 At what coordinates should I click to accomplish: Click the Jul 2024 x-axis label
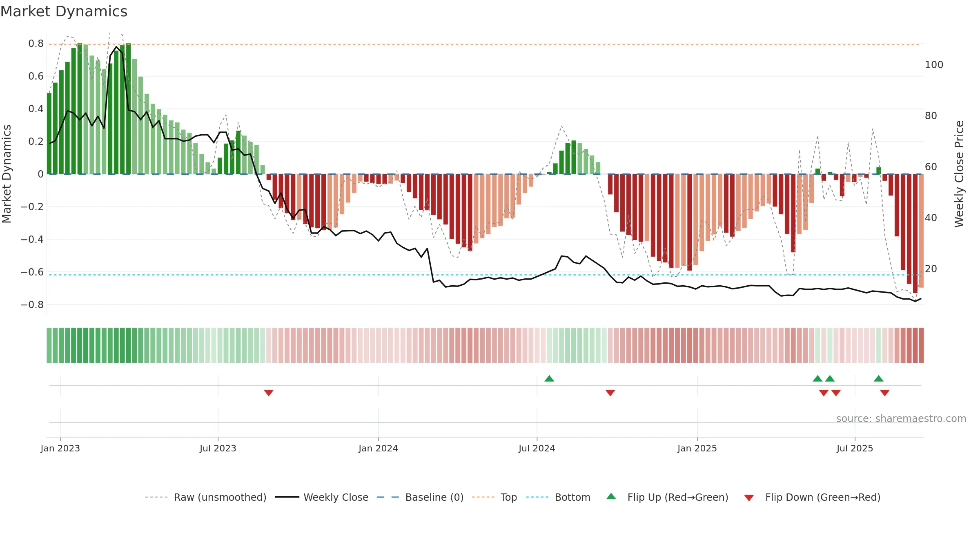[537, 448]
